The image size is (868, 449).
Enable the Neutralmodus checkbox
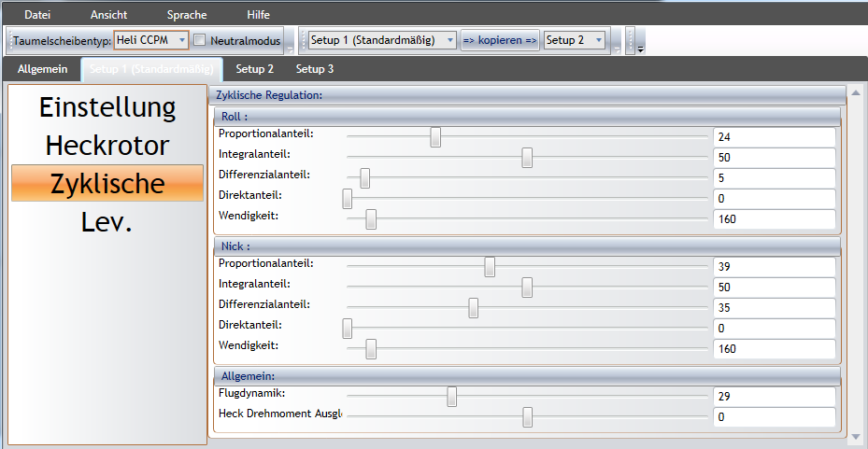[199, 41]
